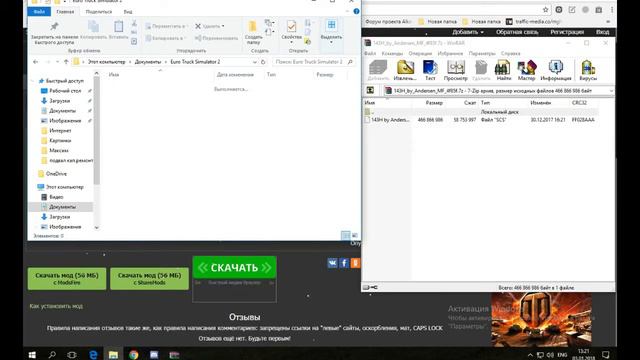Click WinRAR Add archive icon
Viewport: 640px width, 360px height.
click(378, 70)
